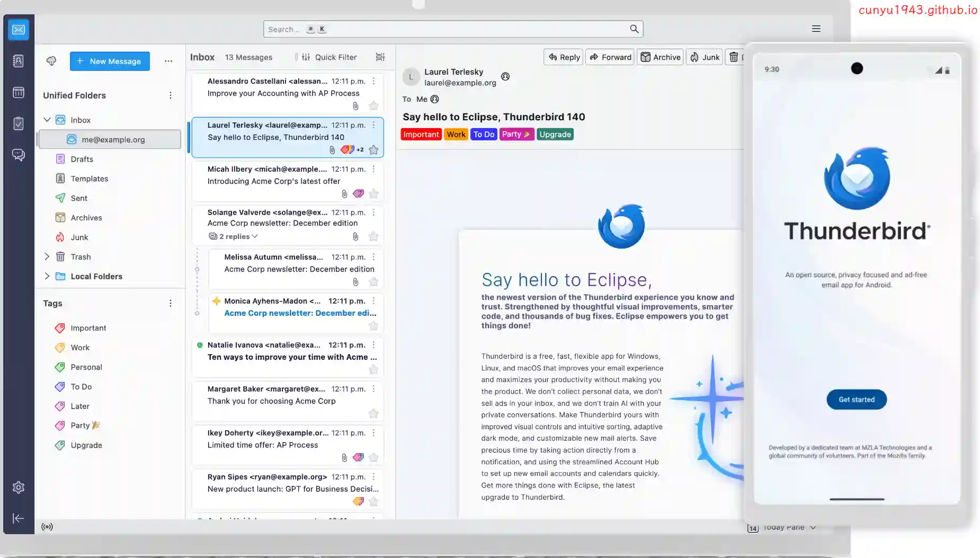The height and width of the screenshot is (558, 980).
Task: Click the red Important tag label
Action: tap(421, 135)
